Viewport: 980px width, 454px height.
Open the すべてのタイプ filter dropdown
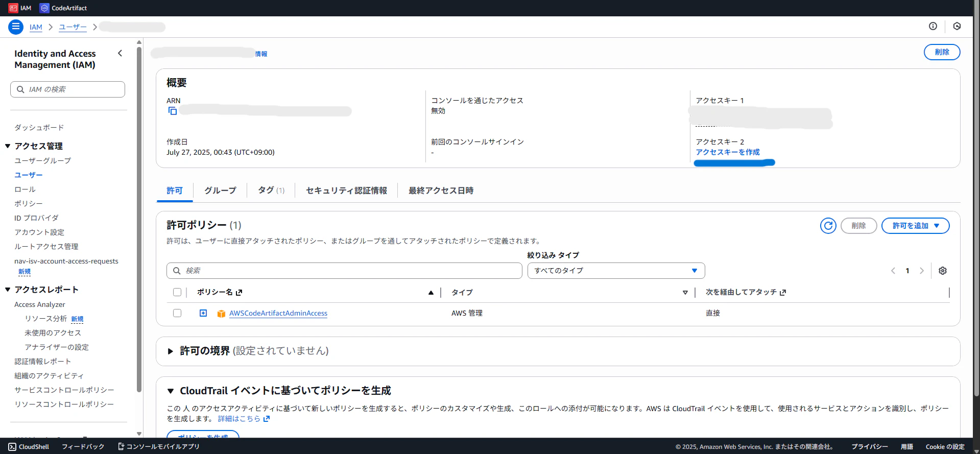(616, 271)
